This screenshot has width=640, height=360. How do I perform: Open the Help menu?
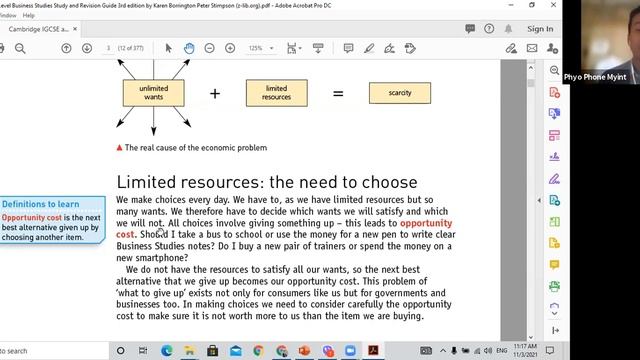29,16
